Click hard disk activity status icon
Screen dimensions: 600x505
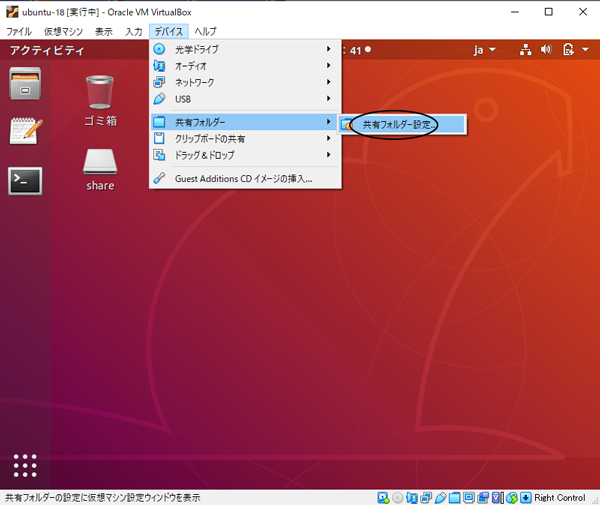(383, 498)
